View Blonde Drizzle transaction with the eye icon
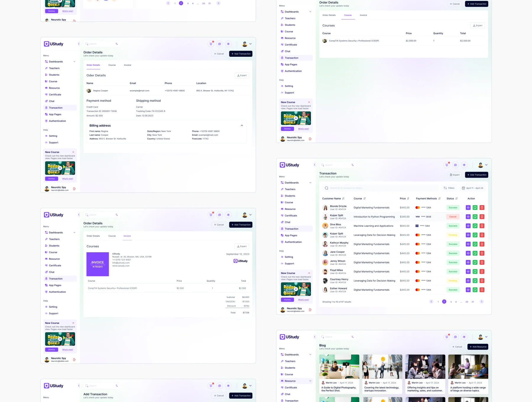The height and width of the screenshot is (402, 532). (468, 208)
